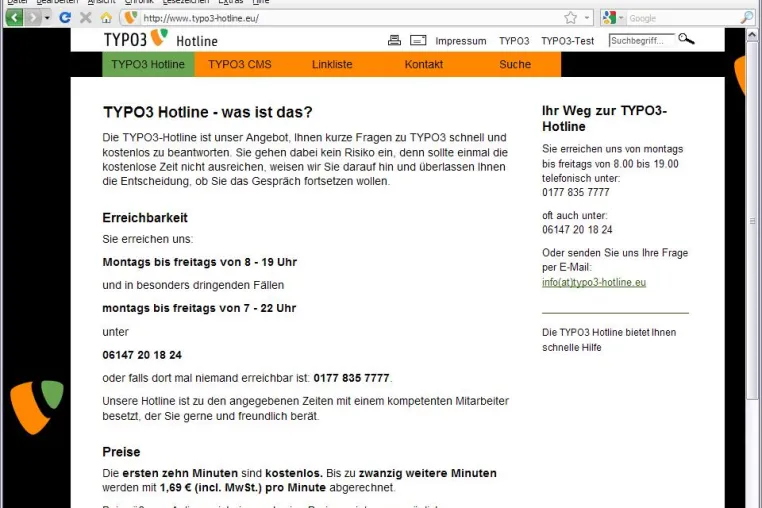762x508 pixels.
Task: Open the Impressum link
Action: pyautogui.click(x=461, y=41)
